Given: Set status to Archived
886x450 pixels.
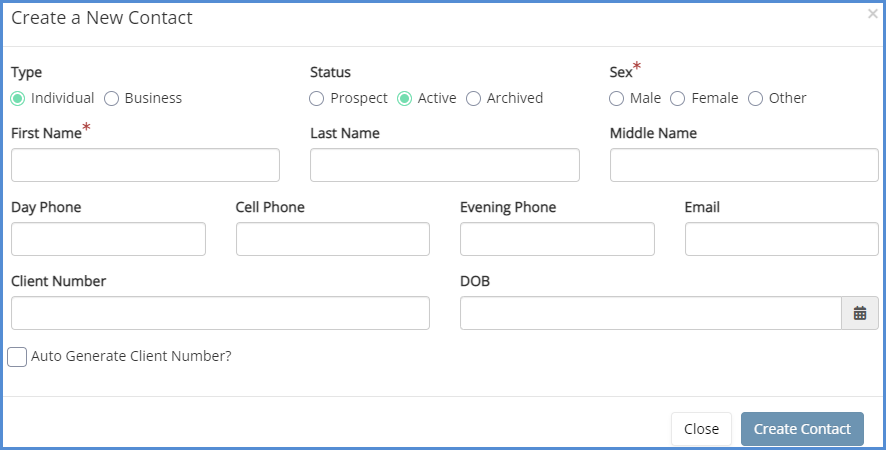Looking at the screenshot, I should click(x=474, y=98).
